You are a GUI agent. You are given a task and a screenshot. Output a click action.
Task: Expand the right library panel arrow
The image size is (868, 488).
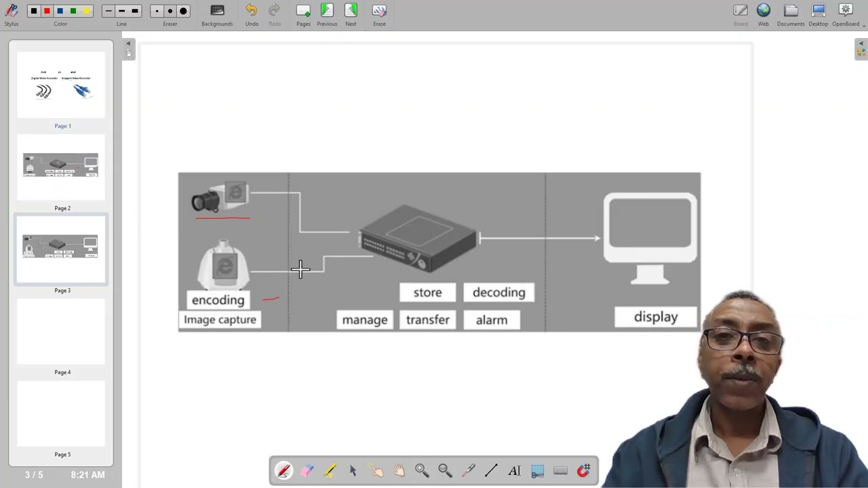coord(861,44)
